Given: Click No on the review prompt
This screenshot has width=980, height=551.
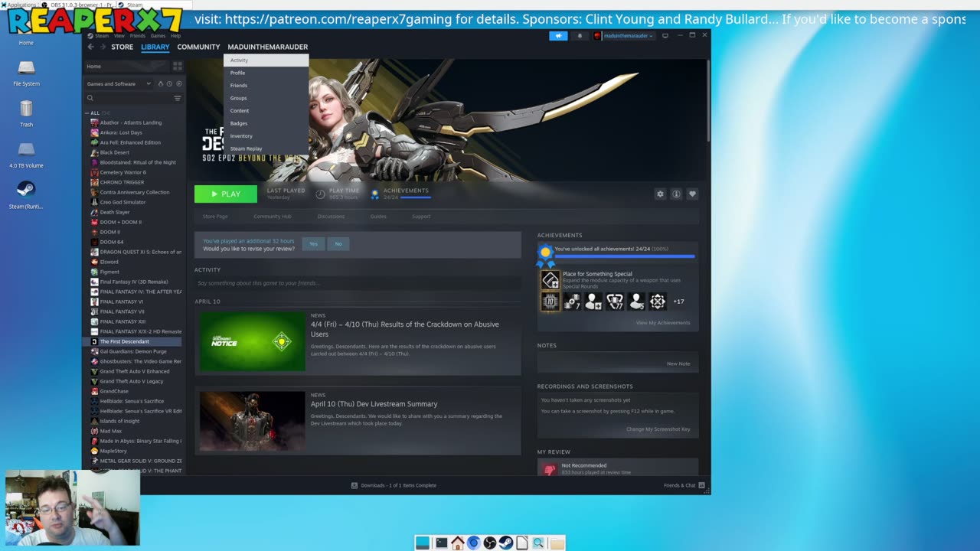Looking at the screenshot, I should [338, 243].
